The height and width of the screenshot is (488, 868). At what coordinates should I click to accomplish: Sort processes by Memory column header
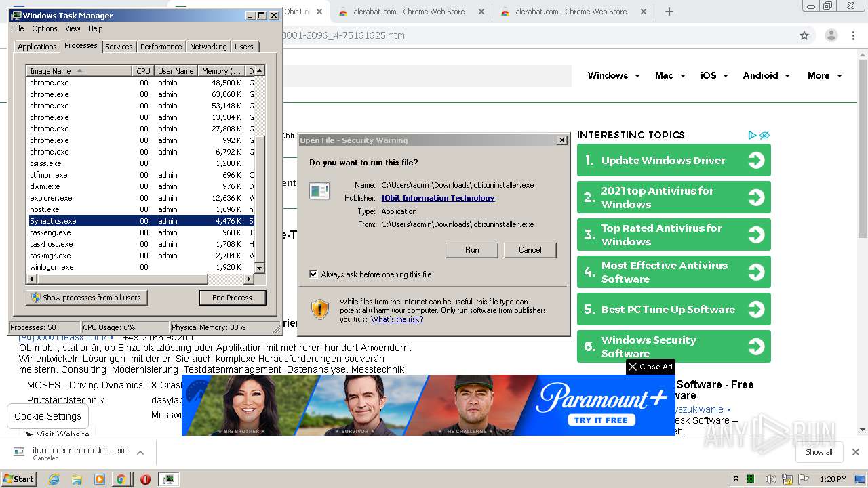pyautogui.click(x=221, y=70)
